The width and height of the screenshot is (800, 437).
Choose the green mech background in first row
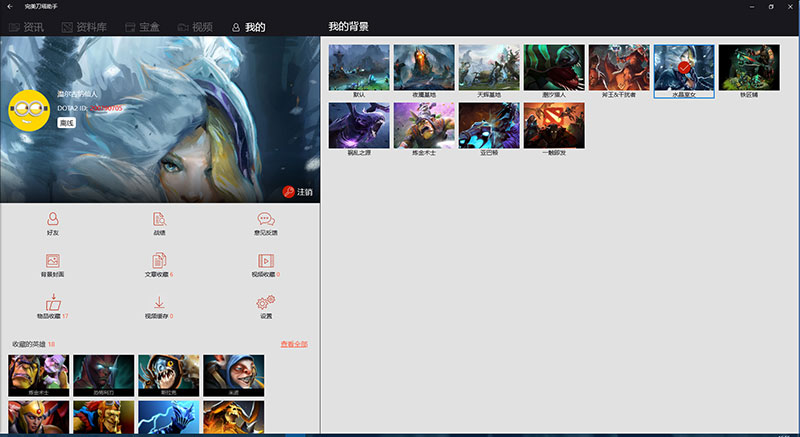[749, 67]
